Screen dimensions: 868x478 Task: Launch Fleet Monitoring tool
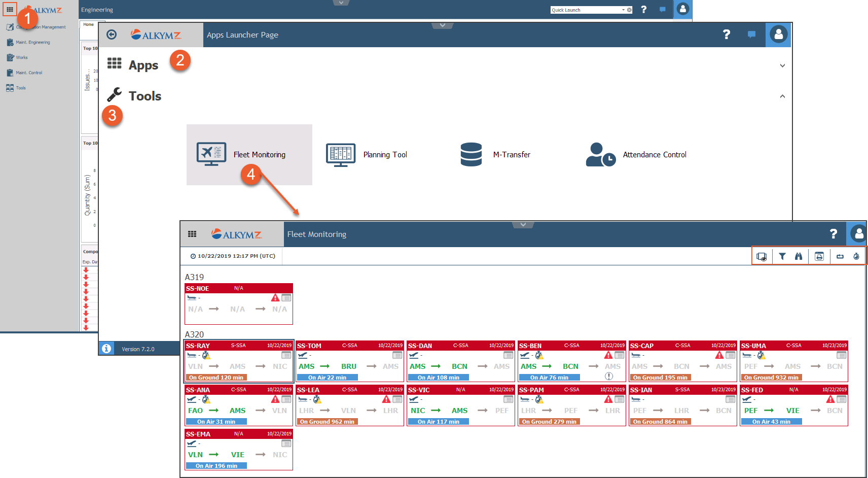249,155
